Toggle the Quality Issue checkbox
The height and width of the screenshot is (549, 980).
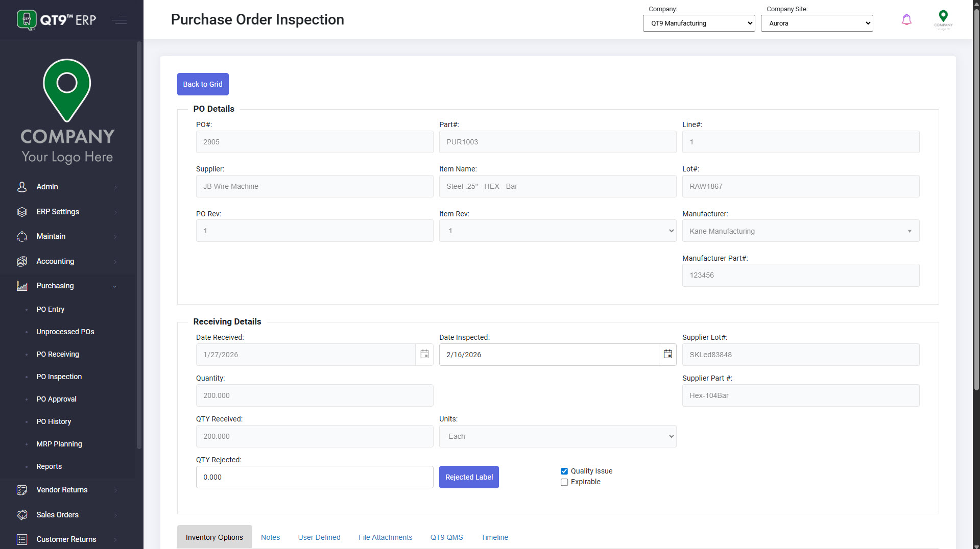(x=564, y=471)
